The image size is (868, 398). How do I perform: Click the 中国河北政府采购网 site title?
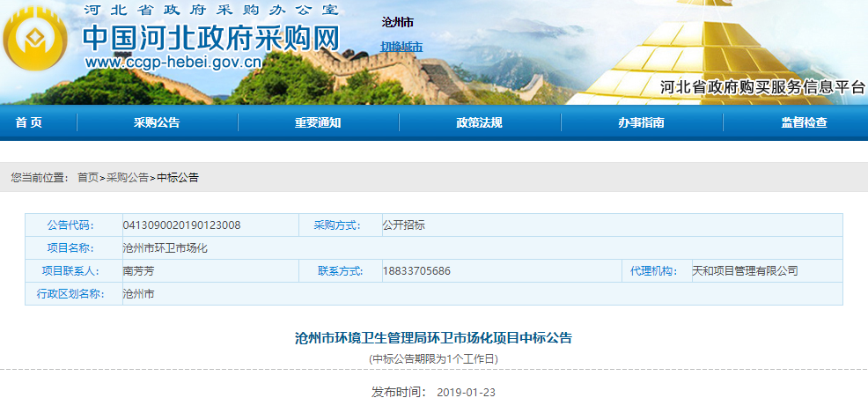coord(210,37)
